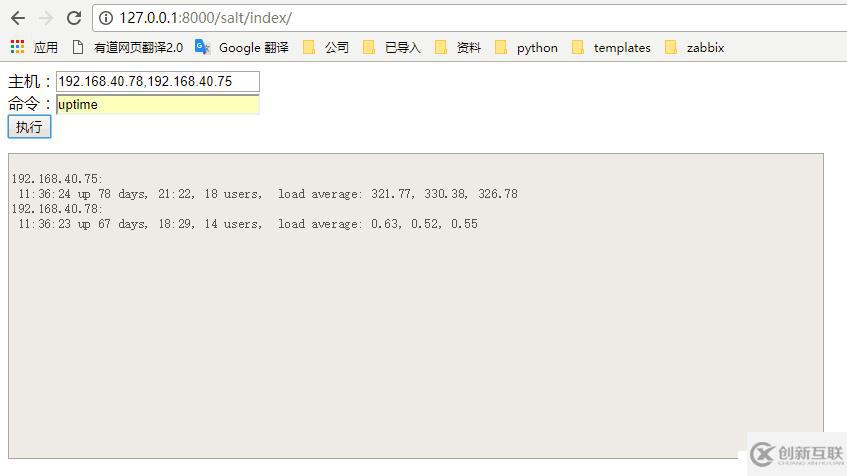This screenshot has height=476, width=847.
Task: Open the apps grid icon in bookmarks bar
Action: click(17, 47)
